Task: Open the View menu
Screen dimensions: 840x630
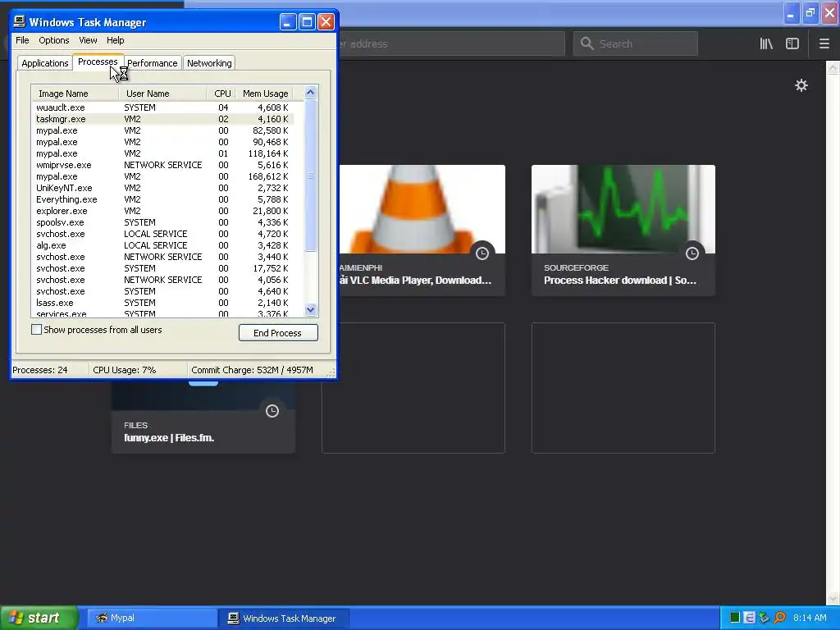Action: 88,40
